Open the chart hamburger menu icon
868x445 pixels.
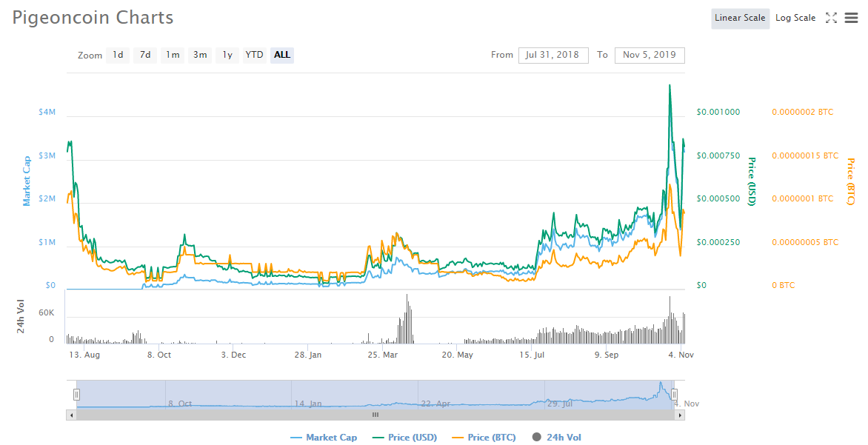851,18
